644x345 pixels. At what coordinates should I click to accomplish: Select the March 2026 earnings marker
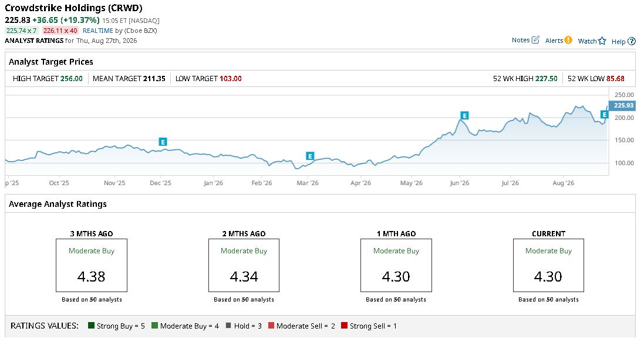tap(310, 156)
